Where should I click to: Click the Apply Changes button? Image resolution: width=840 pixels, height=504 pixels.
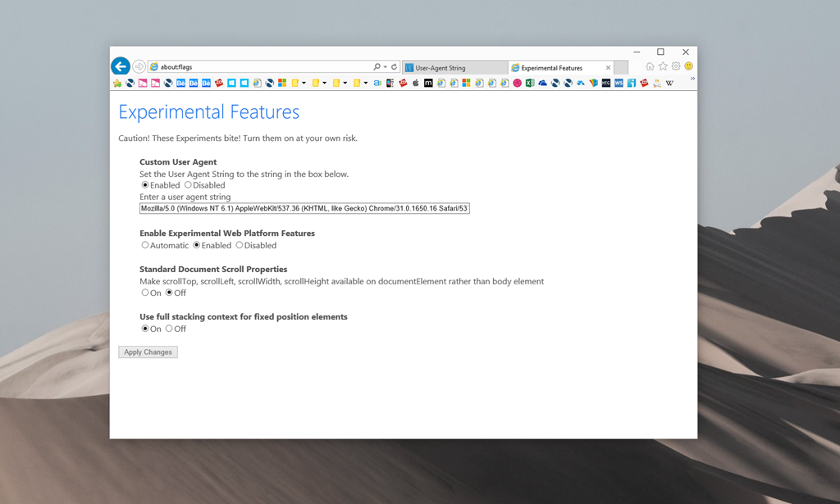(148, 352)
